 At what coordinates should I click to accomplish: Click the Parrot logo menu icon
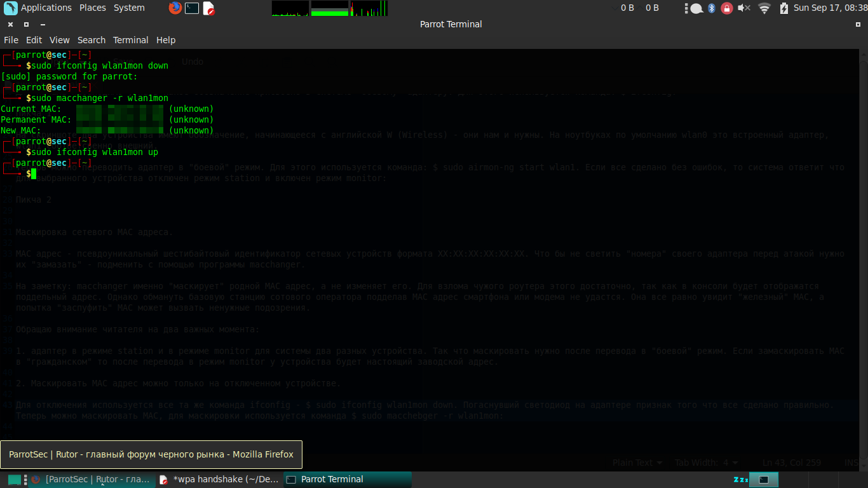point(10,8)
